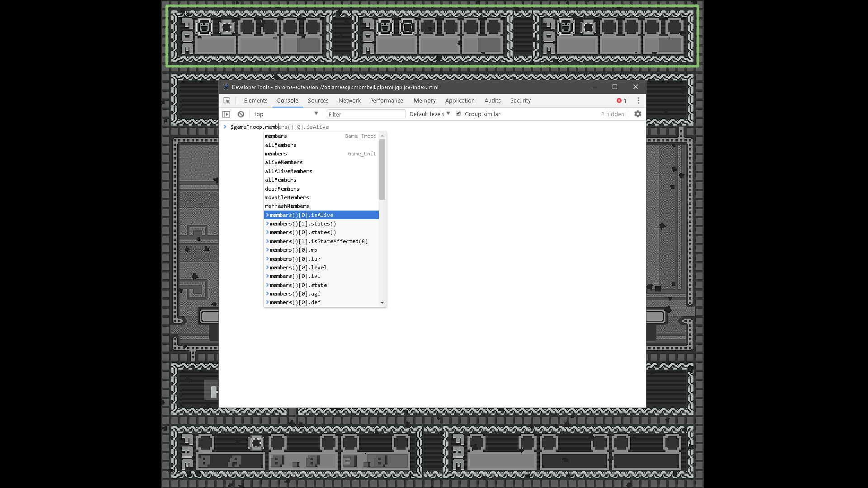
Task: Click the autocomplete list scrollbar thumb
Action: click(382, 169)
